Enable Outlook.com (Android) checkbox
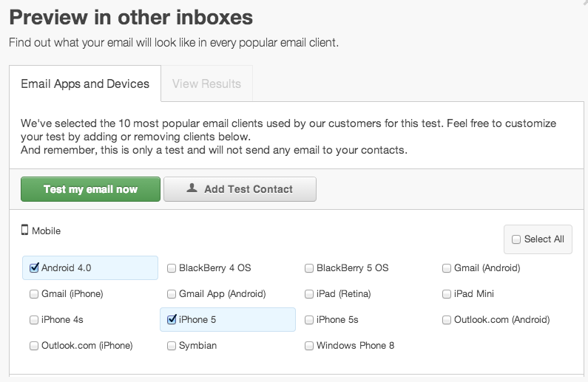Viewport: 588px width, 382px height. pyautogui.click(x=447, y=320)
